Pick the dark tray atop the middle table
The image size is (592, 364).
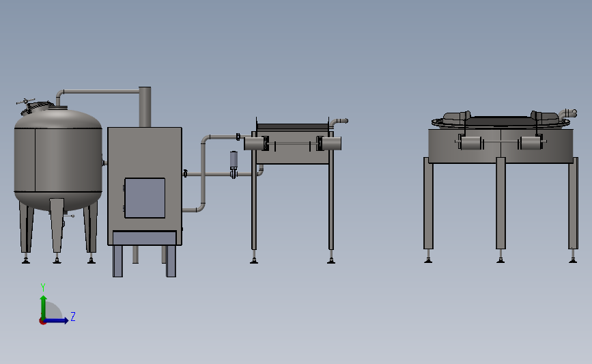293,126
